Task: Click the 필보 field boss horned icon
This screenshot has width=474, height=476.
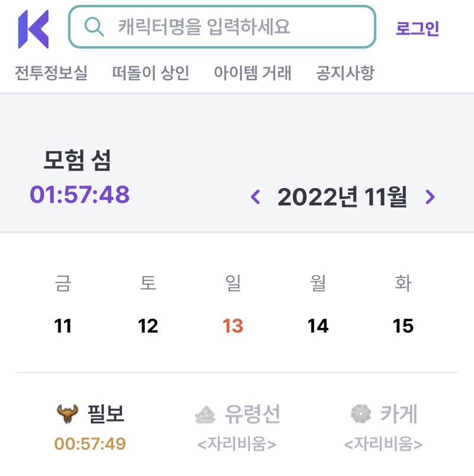Action: pyautogui.click(x=68, y=413)
